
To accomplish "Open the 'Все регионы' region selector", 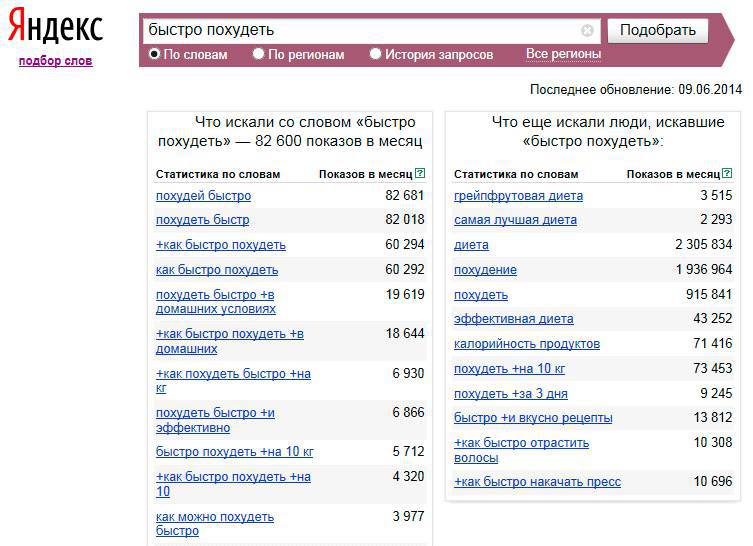I will (x=563, y=54).
